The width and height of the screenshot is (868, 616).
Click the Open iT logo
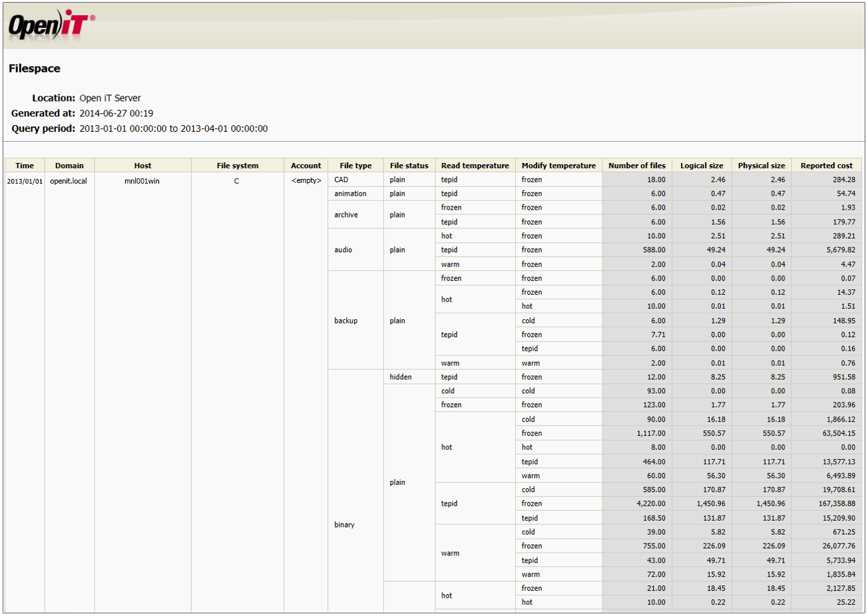coord(51,25)
